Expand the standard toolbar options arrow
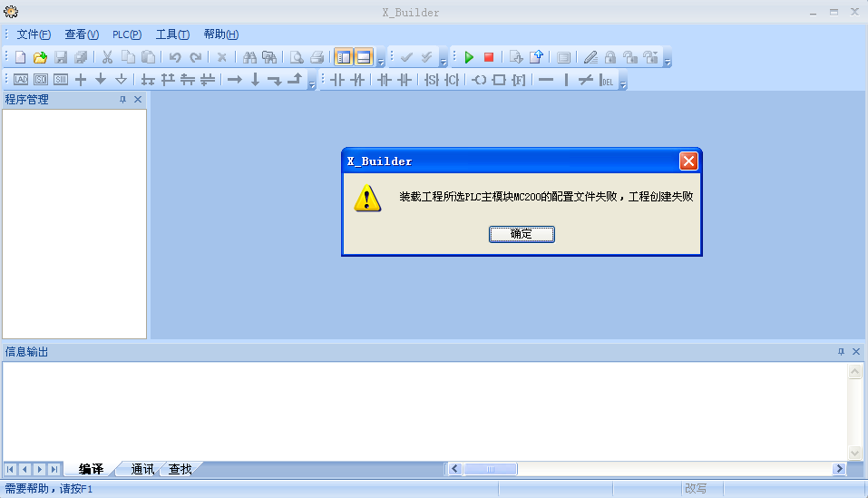 [381, 62]
